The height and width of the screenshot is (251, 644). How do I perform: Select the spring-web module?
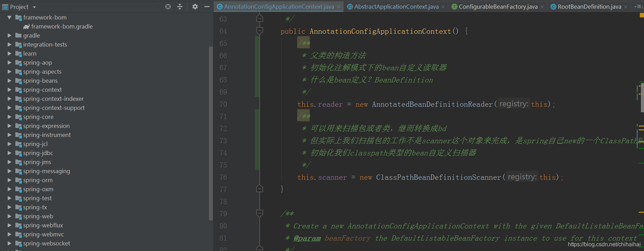(x=38, y=216)
